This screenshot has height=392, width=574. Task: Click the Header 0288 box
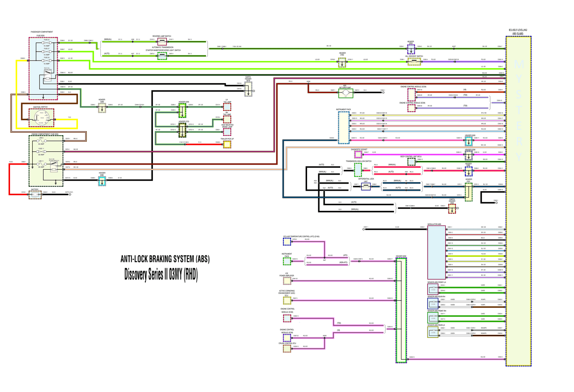[102, 181]
